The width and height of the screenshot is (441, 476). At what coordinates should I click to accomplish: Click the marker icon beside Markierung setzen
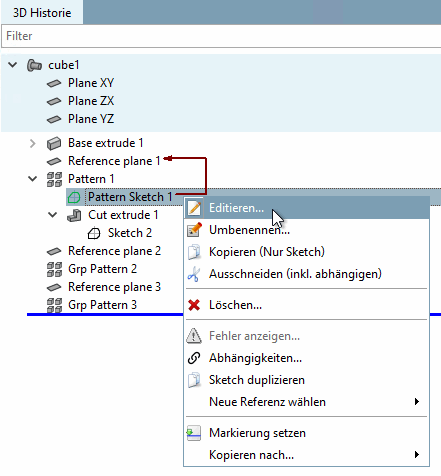(194, 433)
